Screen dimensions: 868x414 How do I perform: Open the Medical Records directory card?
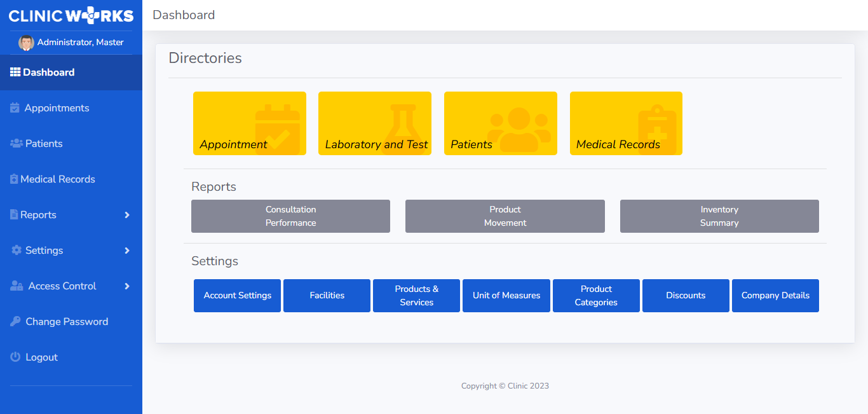(626, 123)
